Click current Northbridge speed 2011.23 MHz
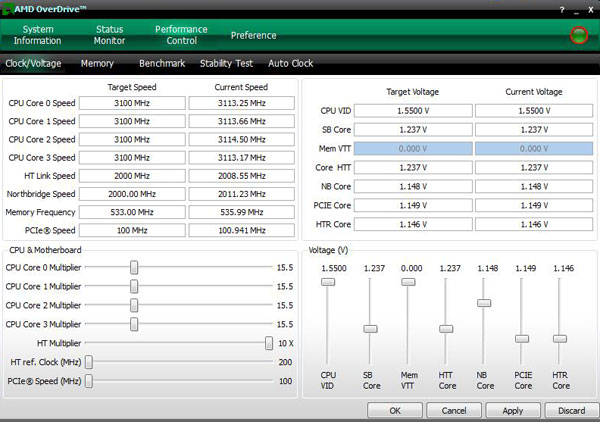The height and width of the screenshot is (422, 600). tap(241, 194)
